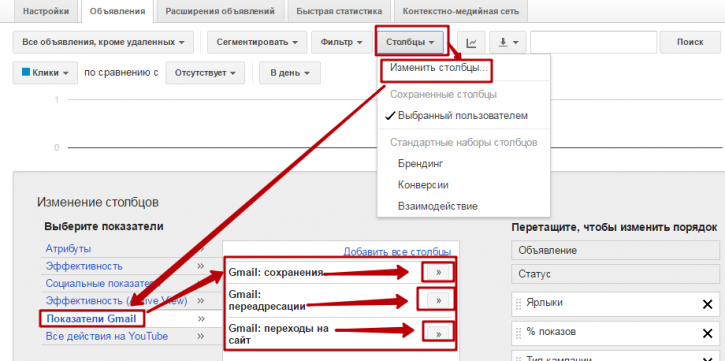This screenshot has height=361, width=725.
Task: Choose Изменить столбцы menu item
Action: [438, 68]
